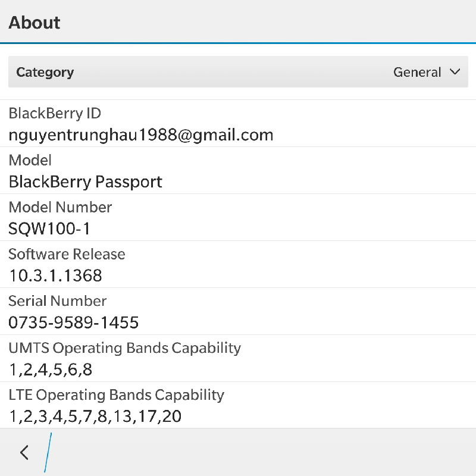The height and width of the screenshot is (476, 476).
Task: Select the 0735-9589-1455 serial value
Action: 73,322
